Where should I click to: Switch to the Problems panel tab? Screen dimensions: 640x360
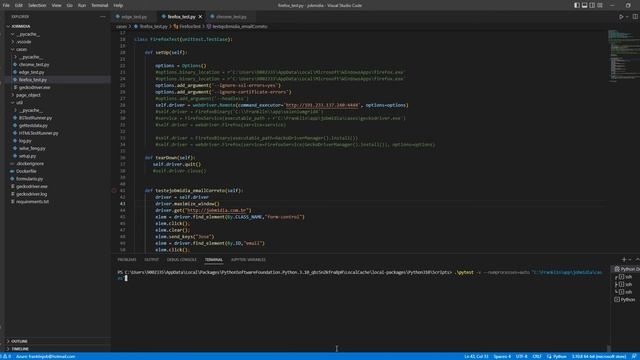click(127, 260)
